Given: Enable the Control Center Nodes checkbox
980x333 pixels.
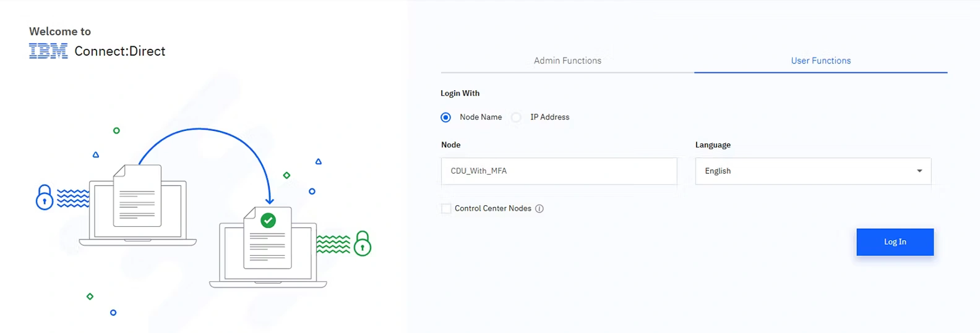Looking at the screenshot, I should (x=446, y=209).
